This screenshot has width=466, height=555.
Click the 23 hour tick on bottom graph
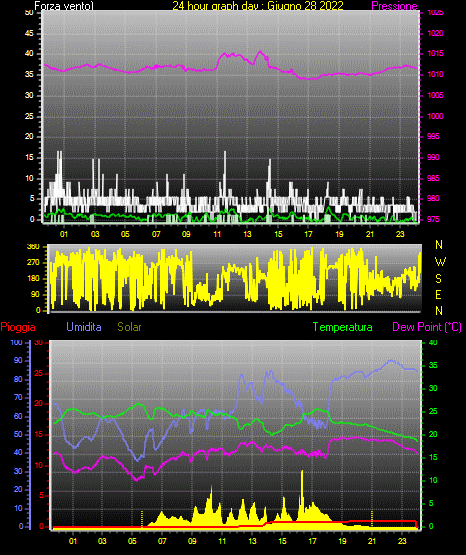point(402,541)
